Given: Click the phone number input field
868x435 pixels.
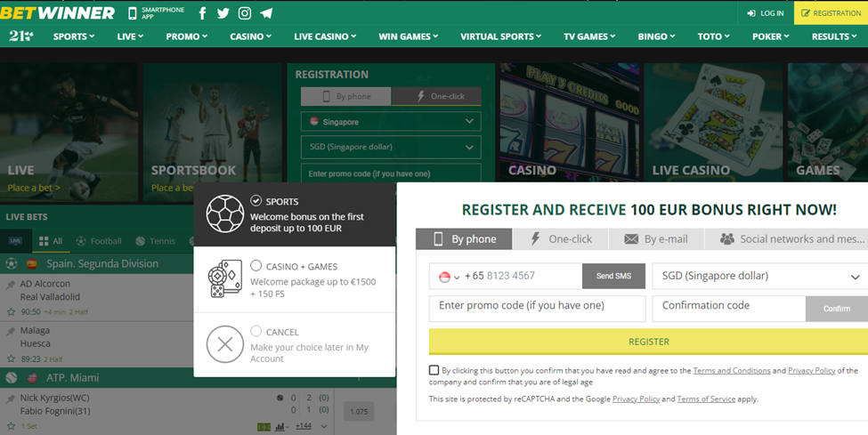Looking at the screenshot, I should 522,276.
